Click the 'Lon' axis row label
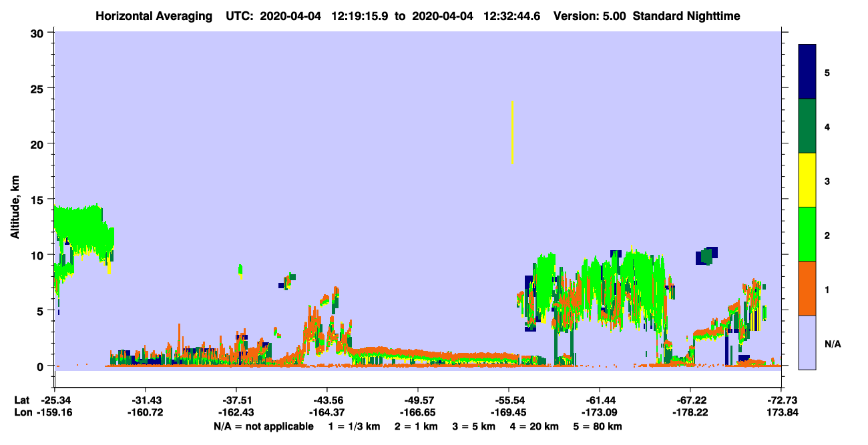The width and height of the screenshot is (868, 445). [x=22, y=412]
